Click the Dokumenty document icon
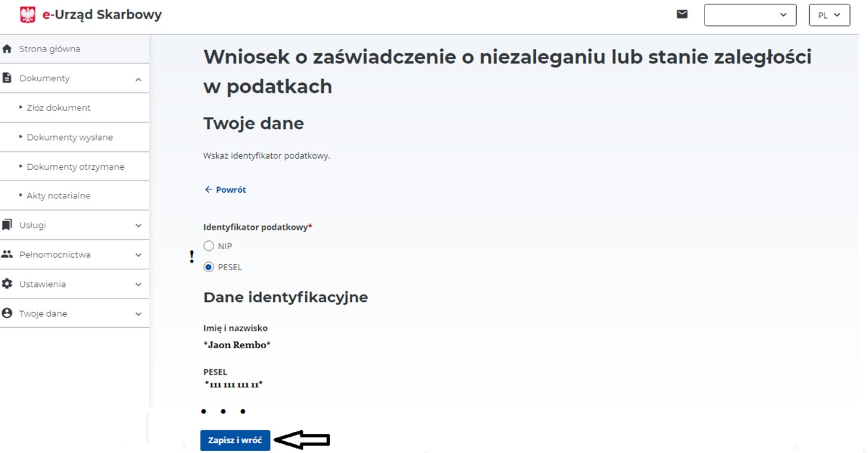Viewport: 868px width, 453px height. tap(7, 78)
